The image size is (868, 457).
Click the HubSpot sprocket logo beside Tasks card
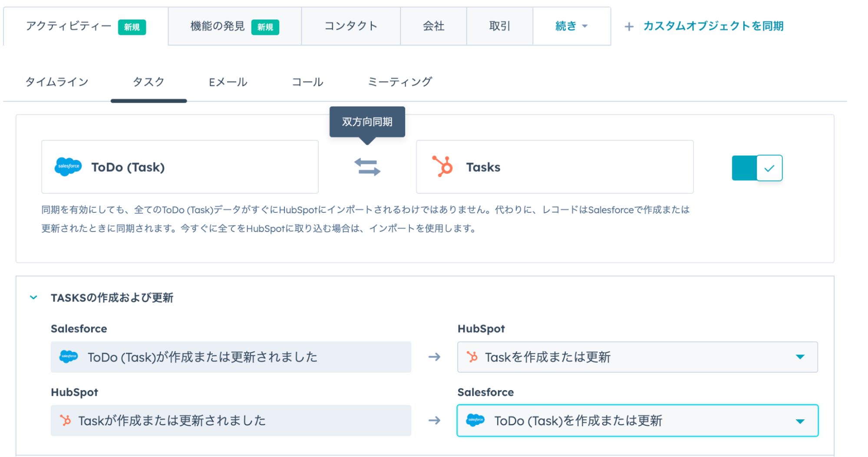coord(442,166)
